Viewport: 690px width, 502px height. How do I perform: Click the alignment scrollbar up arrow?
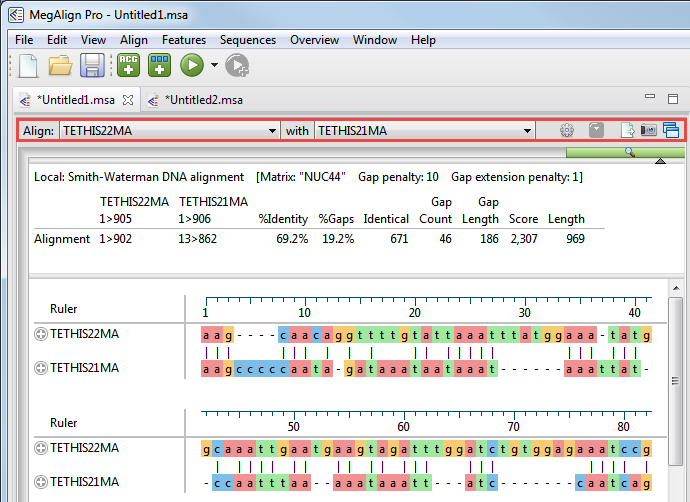click(676, 289)
